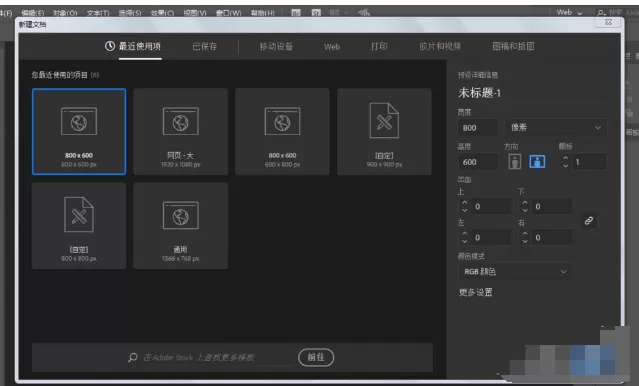Open the 最近使用项 tab
The height and width of the screenshot is (386, 639).
(140, 46)
